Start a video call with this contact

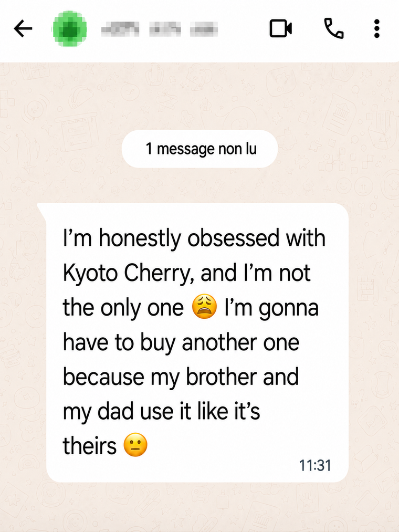pyautogui.click(x=280, y=28)
